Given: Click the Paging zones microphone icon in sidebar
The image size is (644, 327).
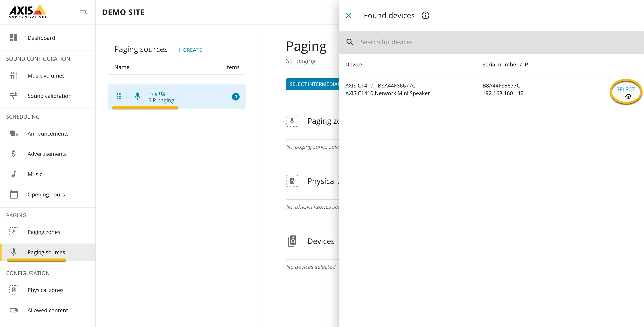Looking at the screenshot, I should click(x=14, y=232).
